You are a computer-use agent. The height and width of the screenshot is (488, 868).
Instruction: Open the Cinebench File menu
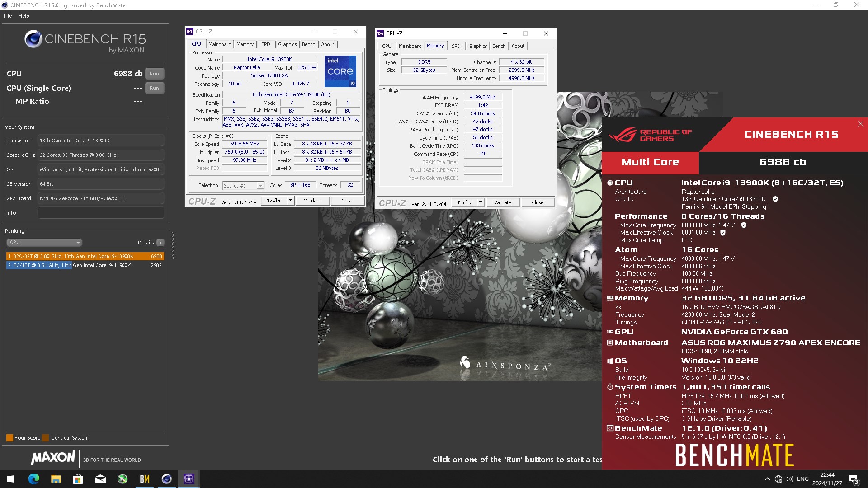(8, 16)
